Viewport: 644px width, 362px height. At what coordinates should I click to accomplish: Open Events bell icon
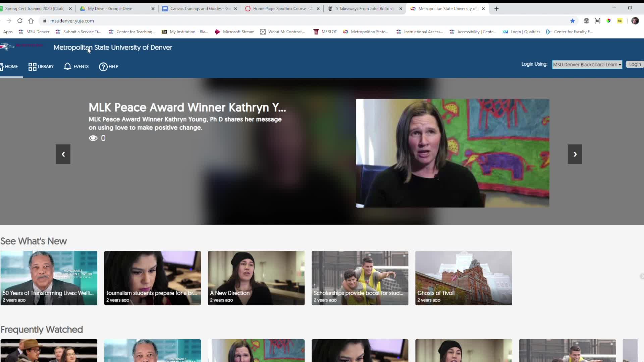click(x=67, y=66)
